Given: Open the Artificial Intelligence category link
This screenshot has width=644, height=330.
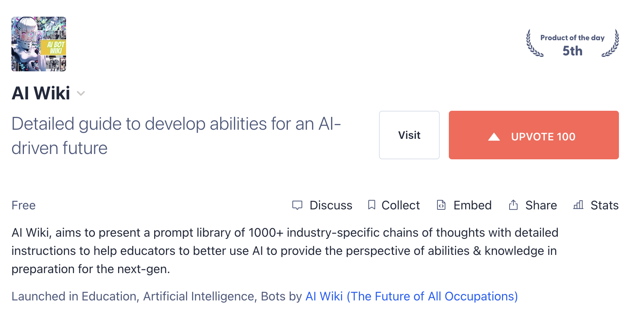Looking at the screenshot, I should coord(198,296).
